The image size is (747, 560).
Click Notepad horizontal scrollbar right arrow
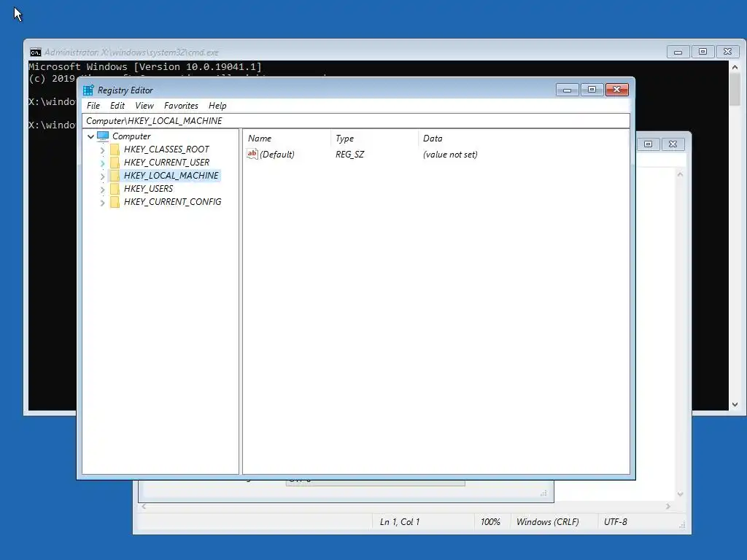[x=668, y=507]
